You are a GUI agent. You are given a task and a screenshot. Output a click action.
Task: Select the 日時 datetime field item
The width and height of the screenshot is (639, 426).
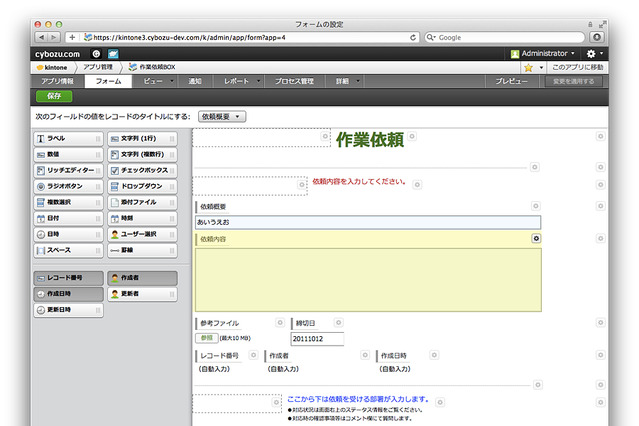(68, 234)
